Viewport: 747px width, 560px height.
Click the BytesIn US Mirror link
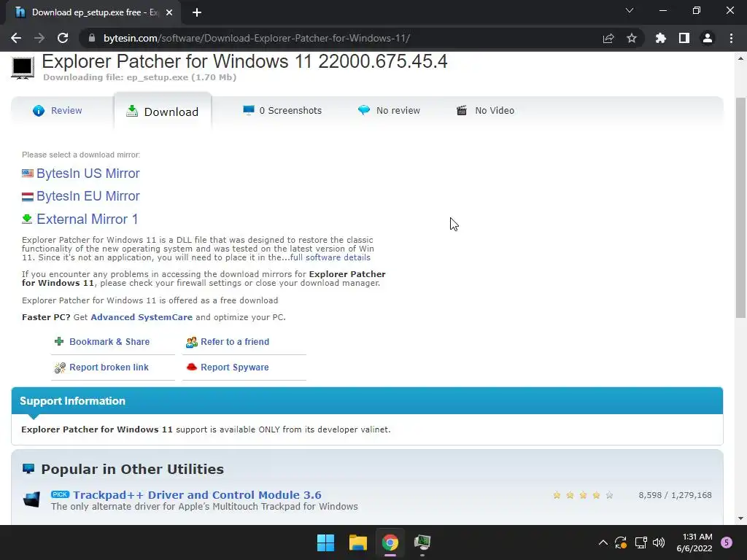pyautogui.click(x=88, y=174)
